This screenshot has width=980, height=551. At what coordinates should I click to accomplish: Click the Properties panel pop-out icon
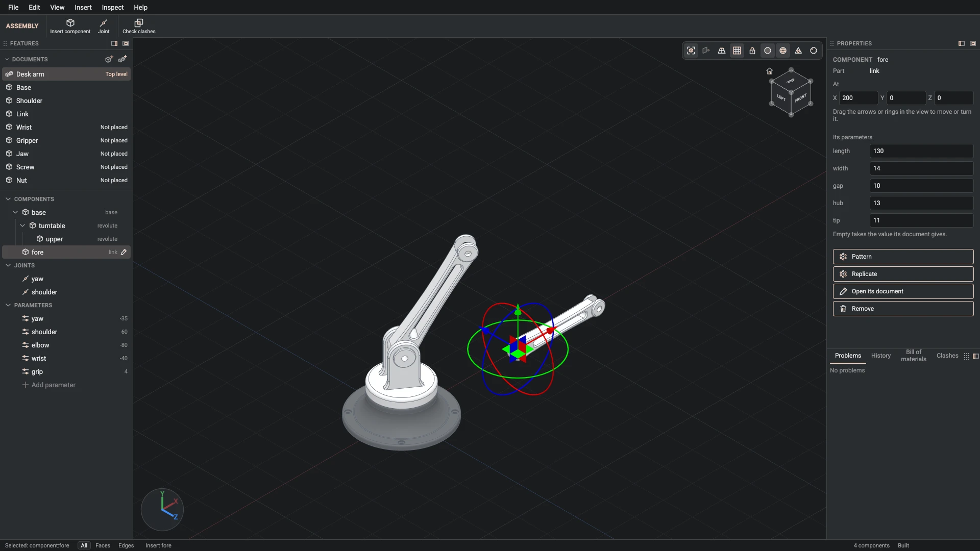click(x=973, y=43)
